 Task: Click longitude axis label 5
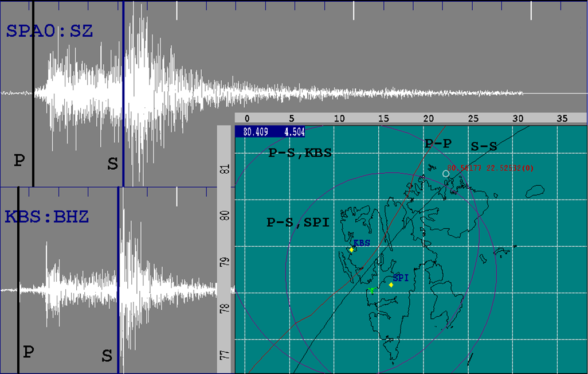point(291,118)
